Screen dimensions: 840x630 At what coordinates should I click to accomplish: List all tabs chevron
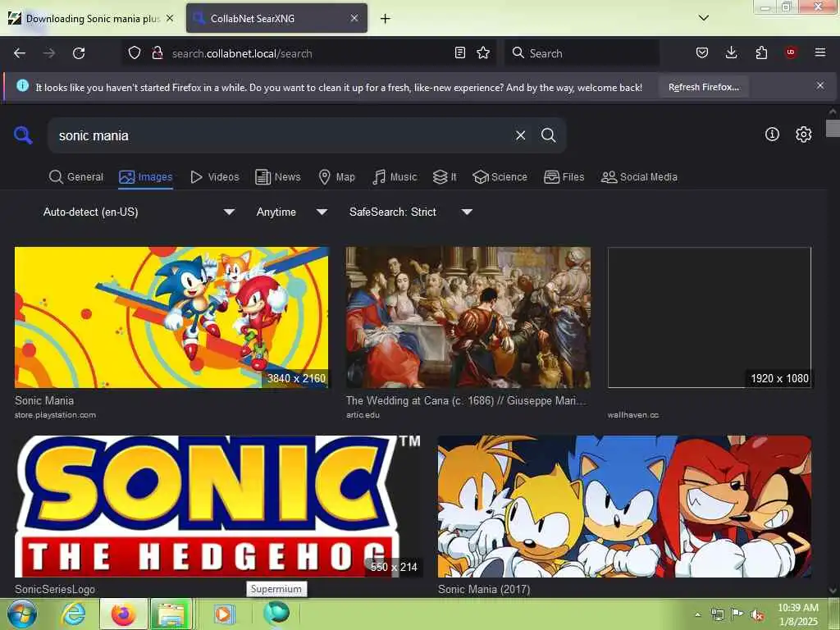pos(704,18)
